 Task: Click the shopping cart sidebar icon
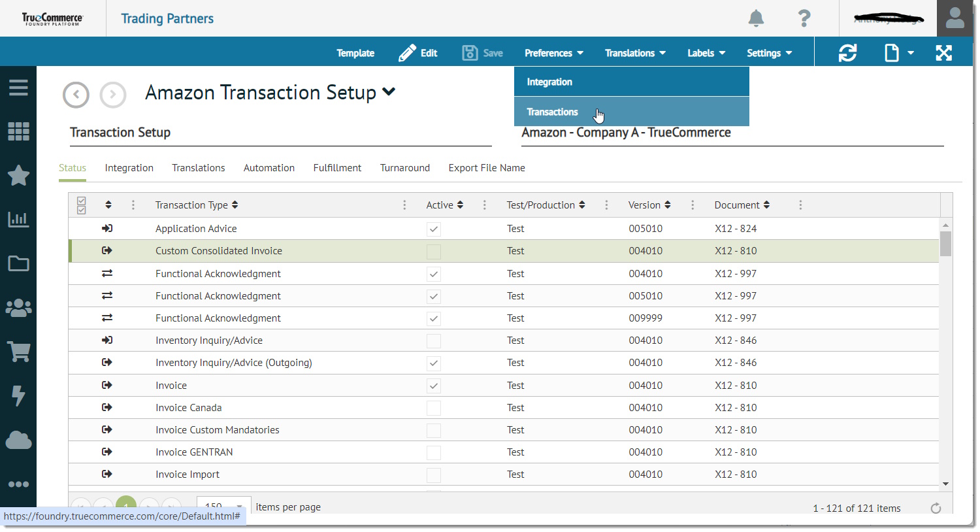[x=18, y=352]
